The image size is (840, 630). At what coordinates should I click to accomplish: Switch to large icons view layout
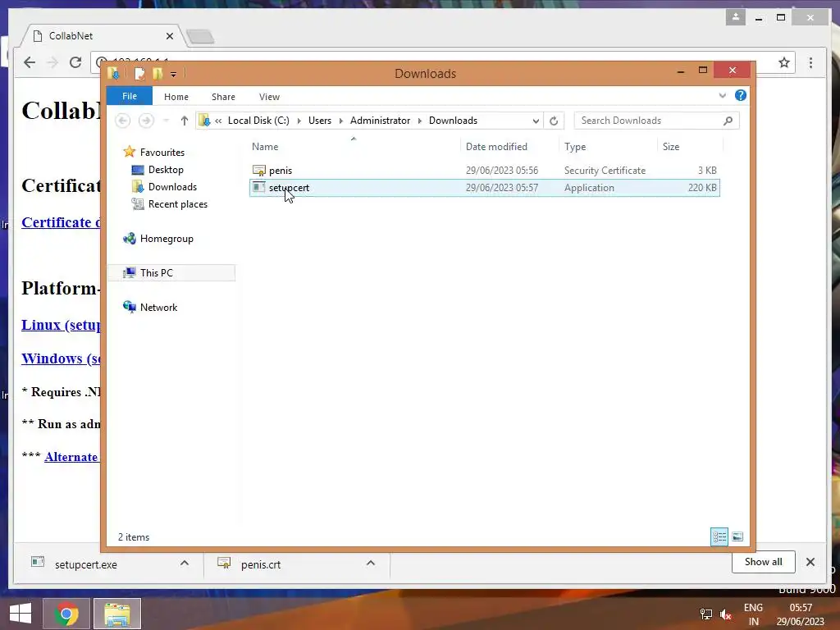[737, 536]
